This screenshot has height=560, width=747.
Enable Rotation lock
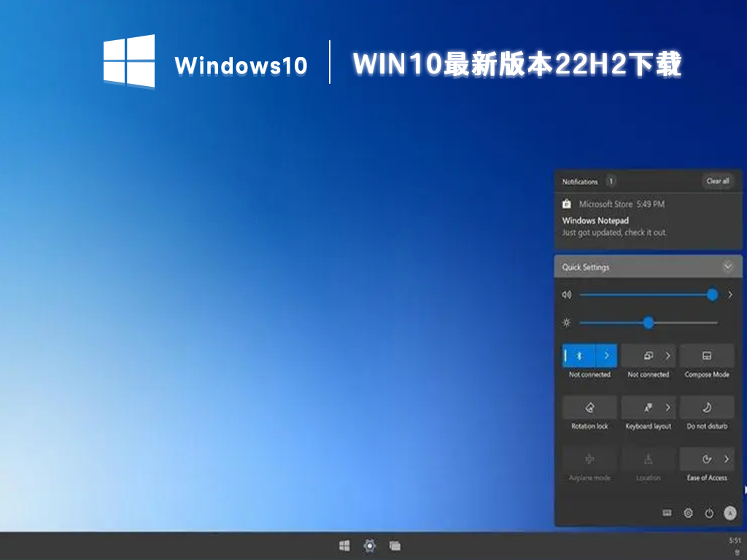click(x=589, y=408)
